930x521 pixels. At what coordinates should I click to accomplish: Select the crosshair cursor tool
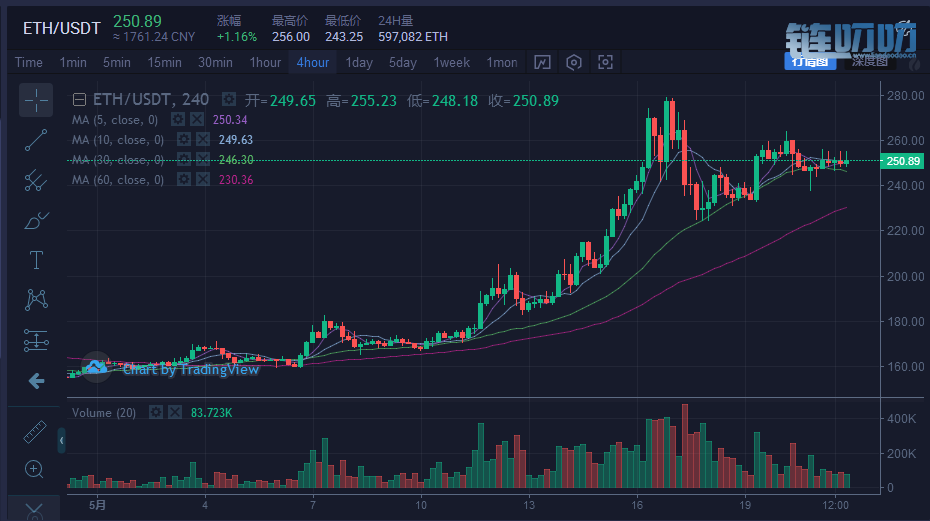(37, 100)
